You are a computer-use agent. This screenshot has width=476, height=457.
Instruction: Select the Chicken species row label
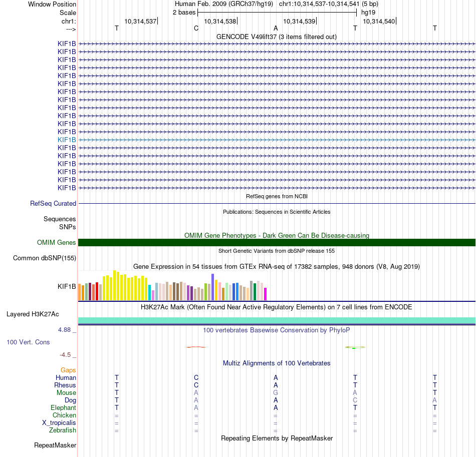(64, 415)
